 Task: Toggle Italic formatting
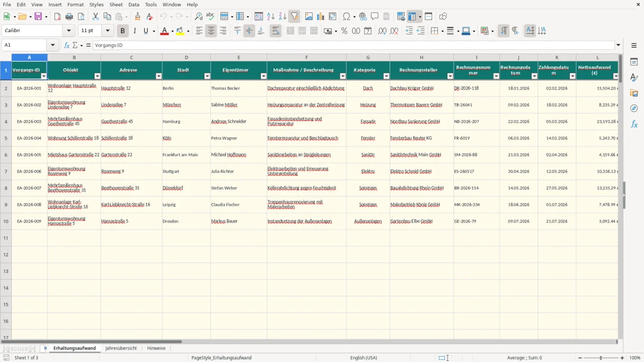[x=135, y=31]
